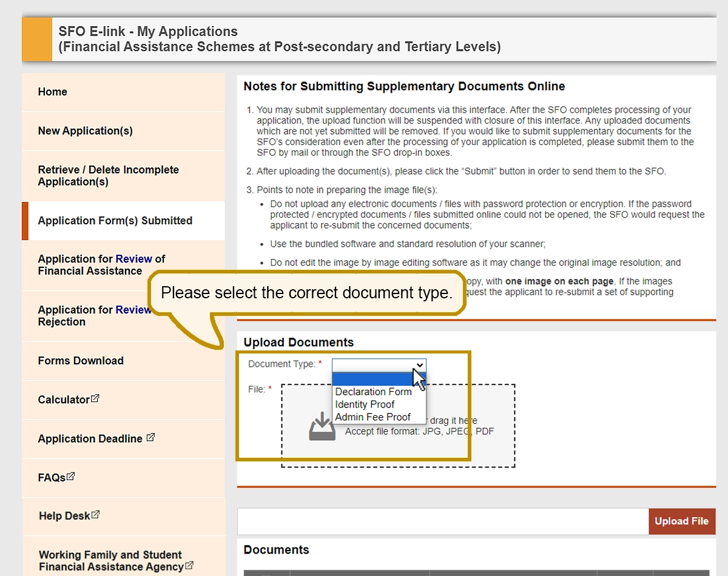Image resolution: width=728 pixels, height=576 pixels.
Task: Click the Help Desk external link icon
Action: point(95,515)
